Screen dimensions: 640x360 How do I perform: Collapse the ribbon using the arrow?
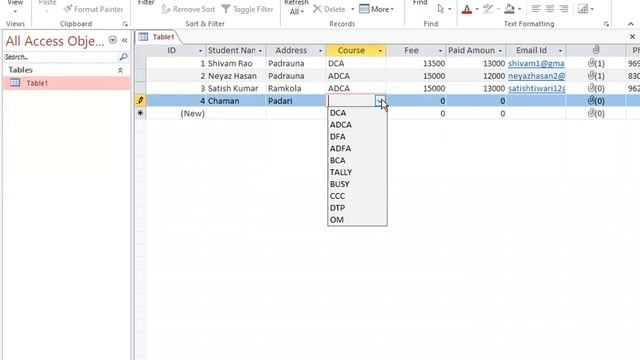pyautogui.click(x=631, y=24)
